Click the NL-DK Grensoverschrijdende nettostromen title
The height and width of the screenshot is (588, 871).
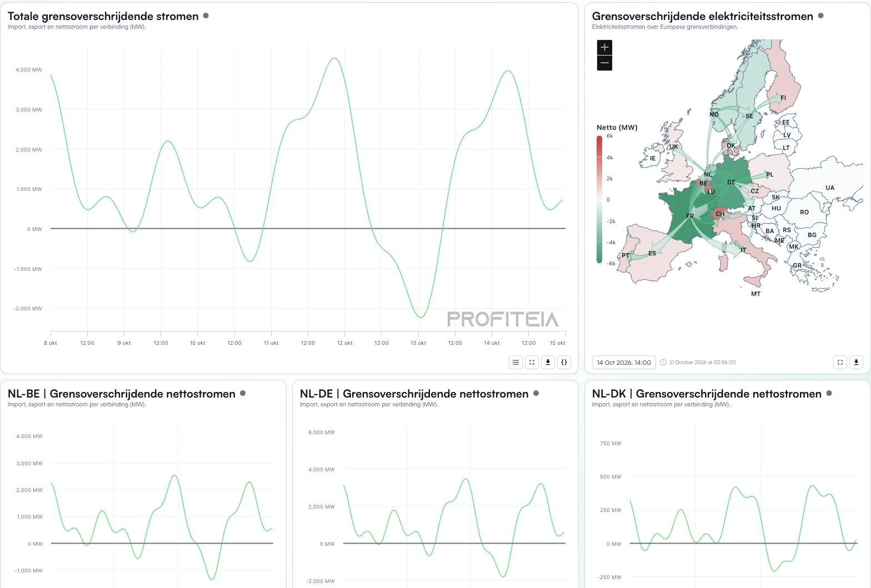point(707,394)
